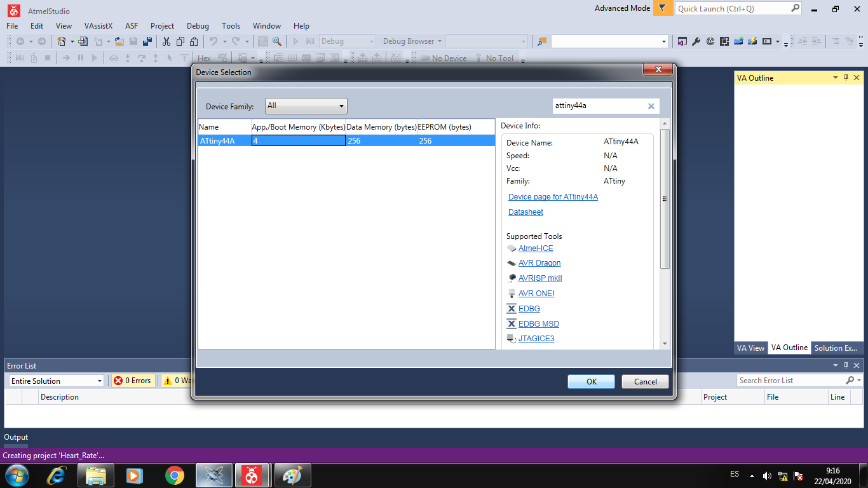Expand the empty find combo box arrow
868x488 pixels.
click(664, 41)
